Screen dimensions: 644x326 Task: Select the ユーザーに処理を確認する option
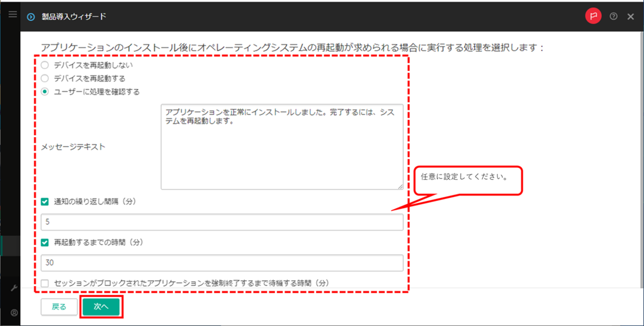(x=46, y=91)
